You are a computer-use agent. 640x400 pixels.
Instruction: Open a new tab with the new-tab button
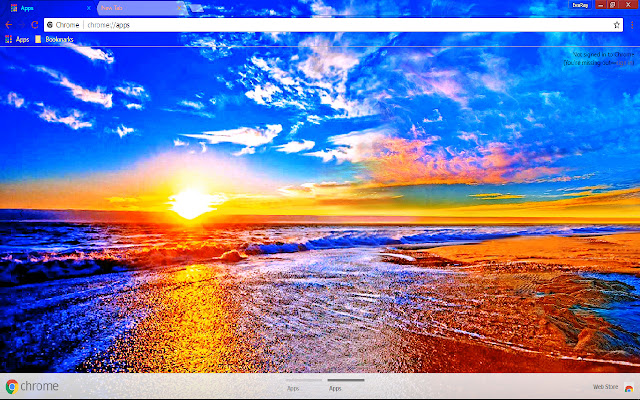click(x=196, y=8)
